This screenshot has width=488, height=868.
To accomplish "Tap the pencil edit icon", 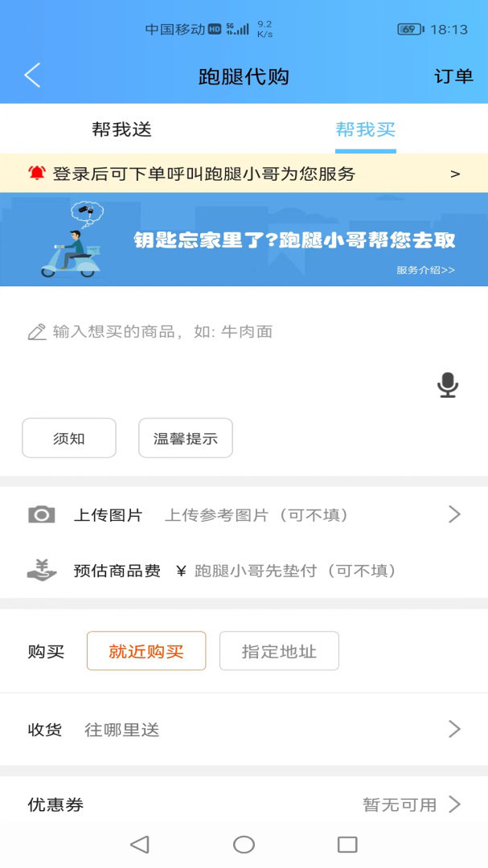I will pyautogui.click(x=36, y=332).
